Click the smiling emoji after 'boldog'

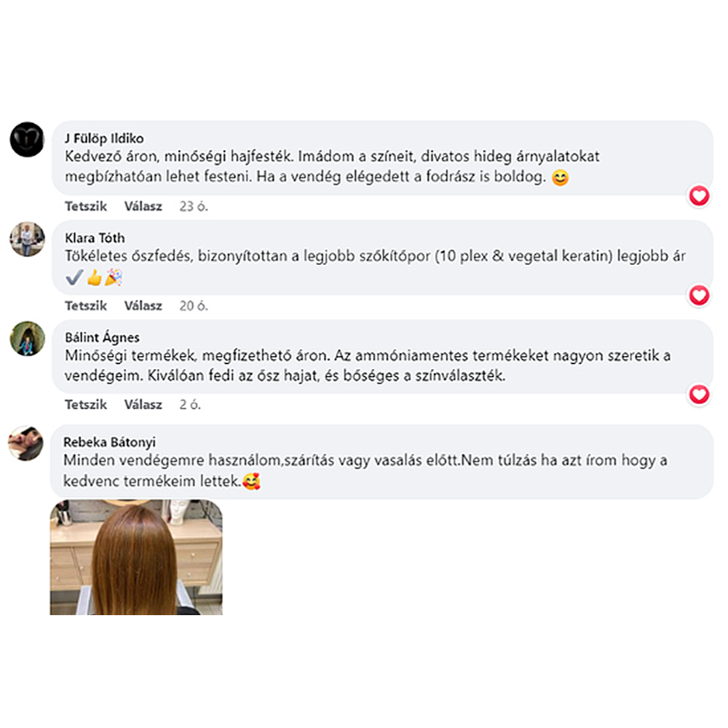click(x=560, y=178)
